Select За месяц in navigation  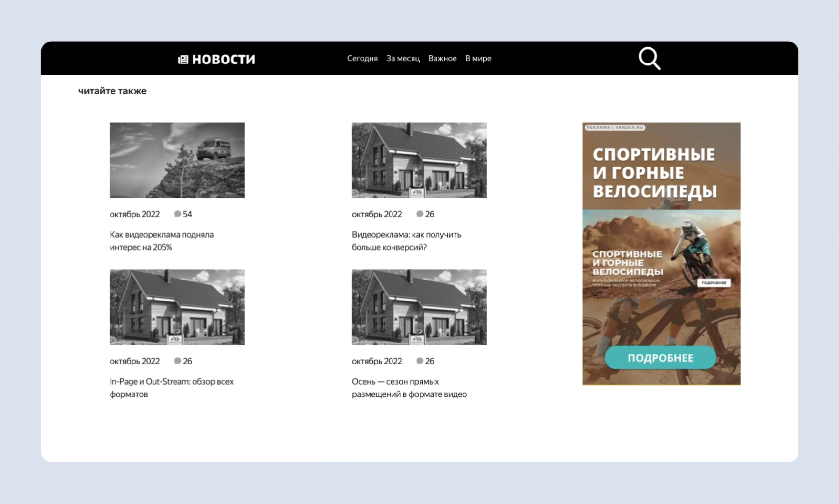[x=403, y=58]
